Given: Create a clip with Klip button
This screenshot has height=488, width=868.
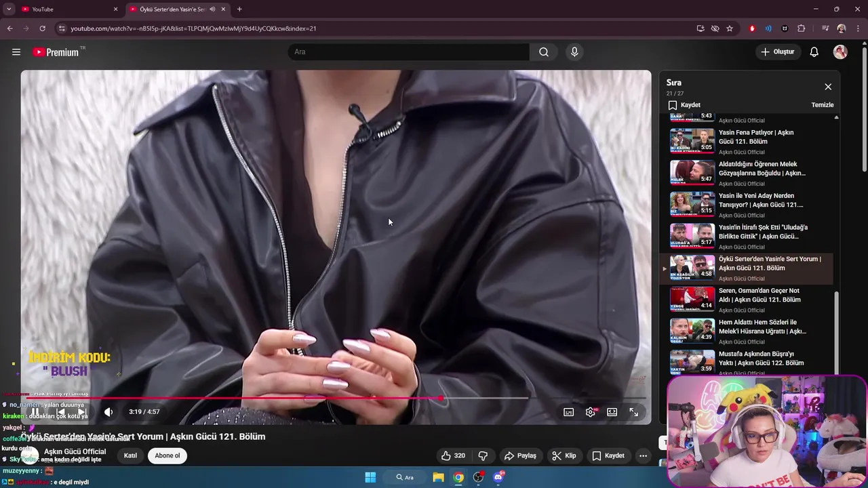Looking at the screenshot, I should [564, 455].
